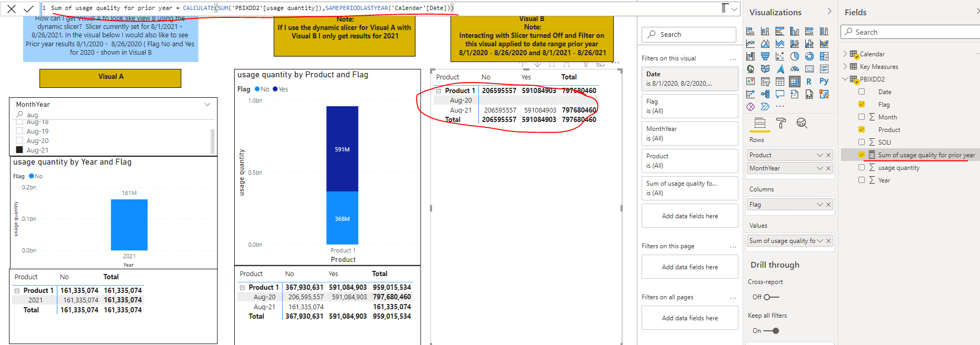Choose the line chart visual
The height and width of the screenshot is (345, 980).
pyautogui.click(x=751, y=44)
